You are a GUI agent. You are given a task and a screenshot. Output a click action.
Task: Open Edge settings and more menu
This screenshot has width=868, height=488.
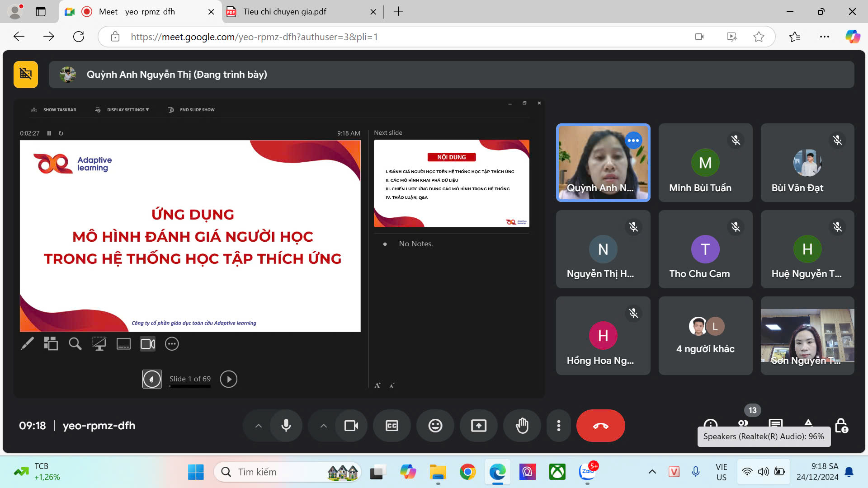point(825,37)
